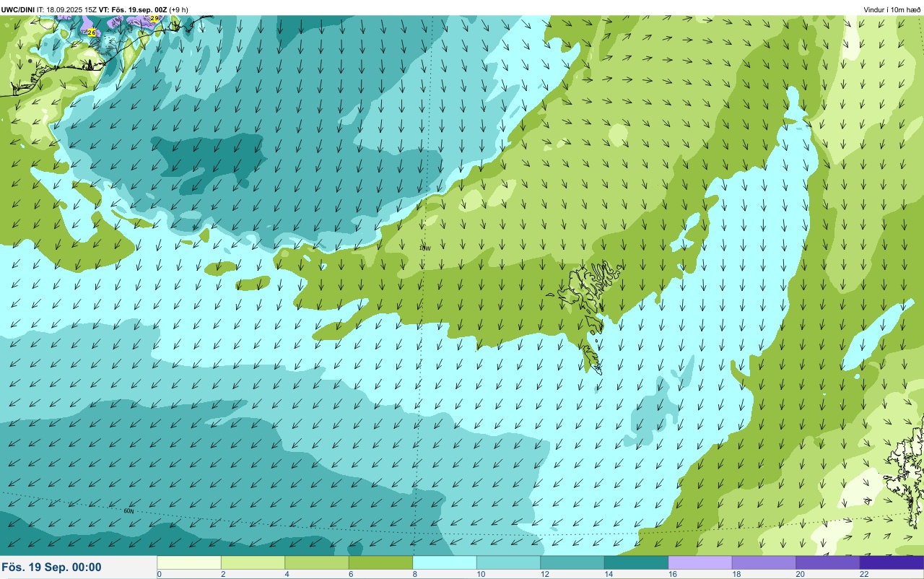Click legend scale number '0'
Viewport: 924px width, 579px height.
pos(159,575)
